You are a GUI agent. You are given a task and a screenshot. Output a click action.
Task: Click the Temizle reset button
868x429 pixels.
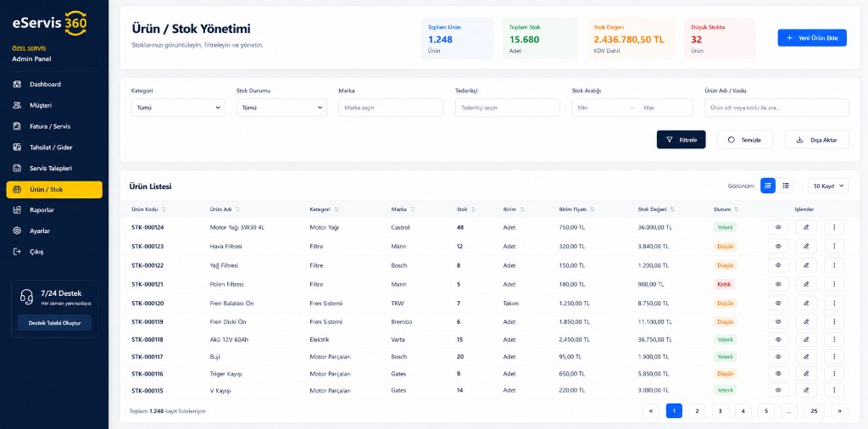(745, 140)
